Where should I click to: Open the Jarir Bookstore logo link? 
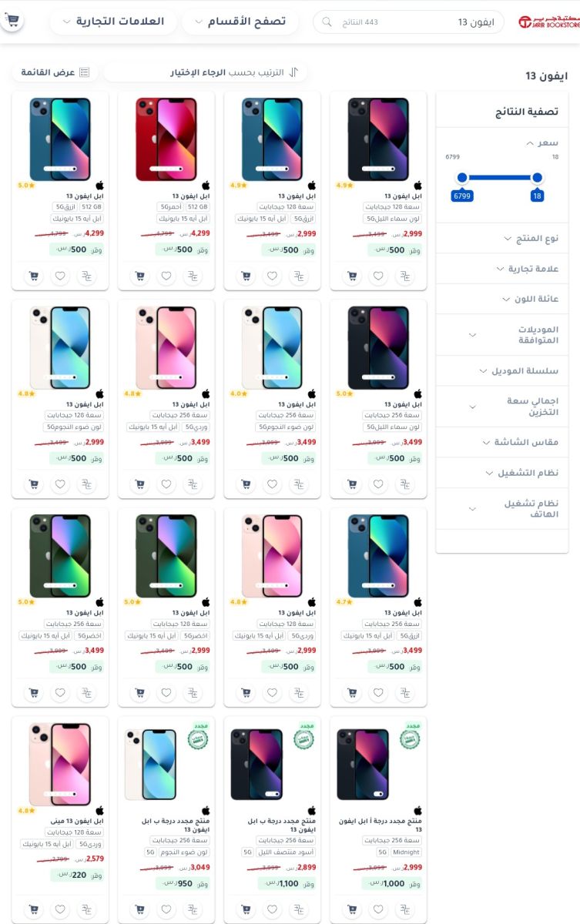coord(548,22)
